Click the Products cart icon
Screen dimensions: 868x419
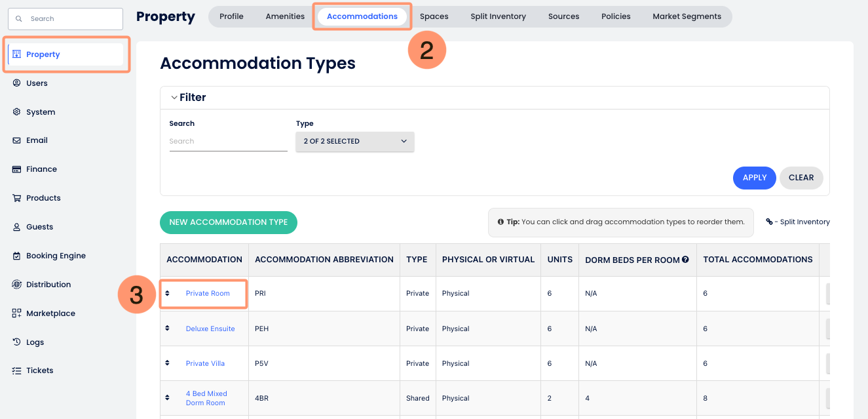point(17,198)
